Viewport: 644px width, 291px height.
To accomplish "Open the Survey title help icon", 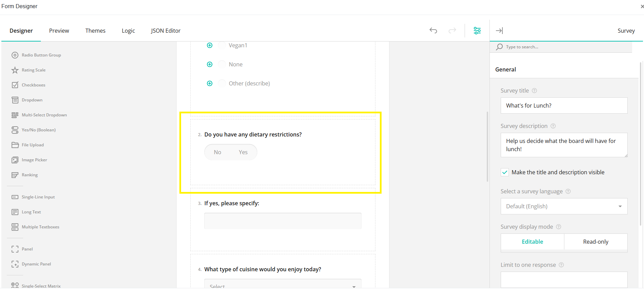I will (534, 91).
